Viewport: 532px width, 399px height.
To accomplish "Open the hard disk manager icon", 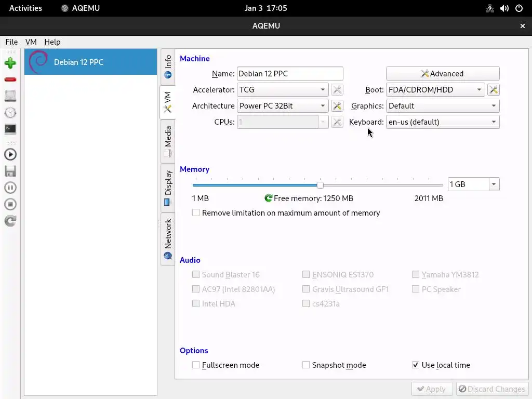I will point(10,96).
